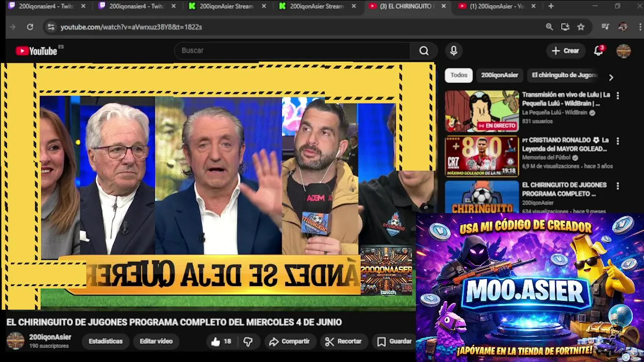Viewport: 644px width, 362px height.
Task: Open the Chrome profile avatar
Action: pos(623,27)
